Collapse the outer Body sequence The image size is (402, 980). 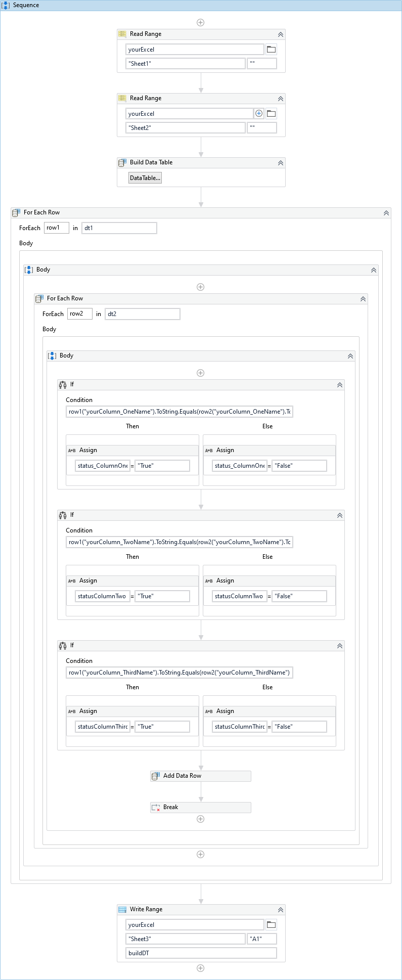pos(374,270)
